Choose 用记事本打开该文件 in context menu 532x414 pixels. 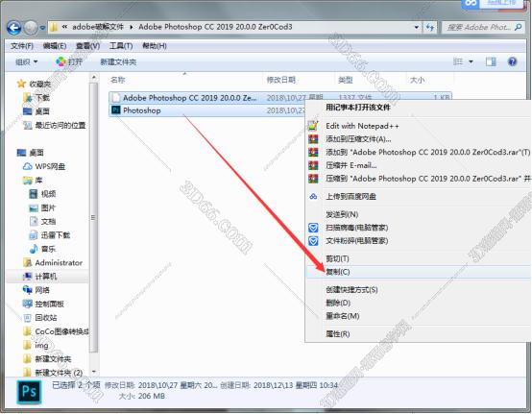point(357,108)
